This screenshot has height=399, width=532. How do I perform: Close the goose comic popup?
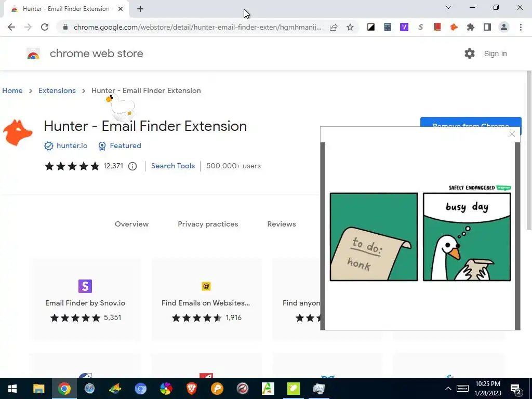point(512,134)
